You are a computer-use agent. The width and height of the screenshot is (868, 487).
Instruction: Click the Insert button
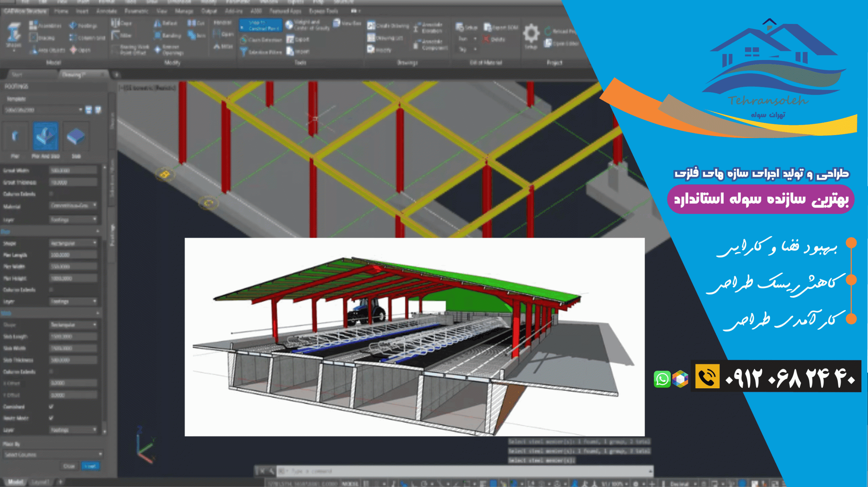click(90, 466)
